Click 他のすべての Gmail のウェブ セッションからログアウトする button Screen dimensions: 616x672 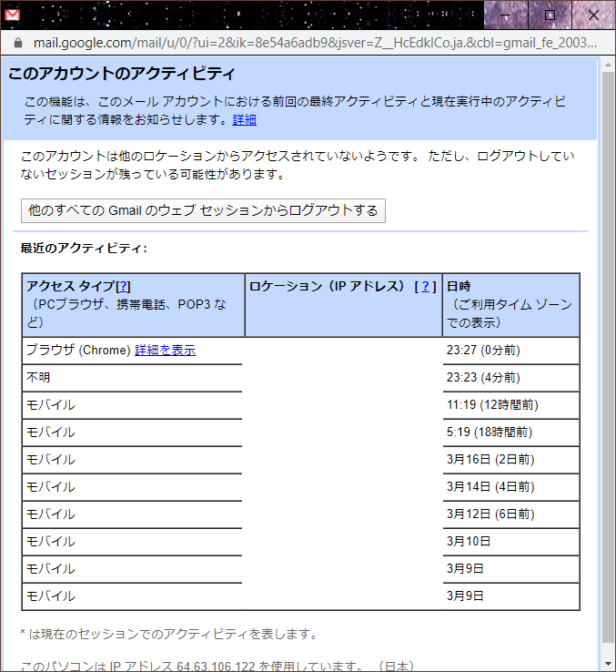click(203, 210)
